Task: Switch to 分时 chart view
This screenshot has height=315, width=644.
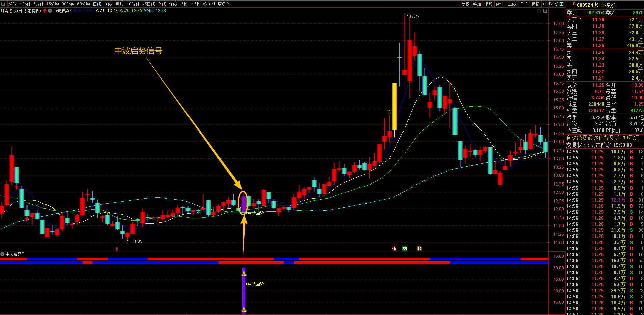Action: 13,4
